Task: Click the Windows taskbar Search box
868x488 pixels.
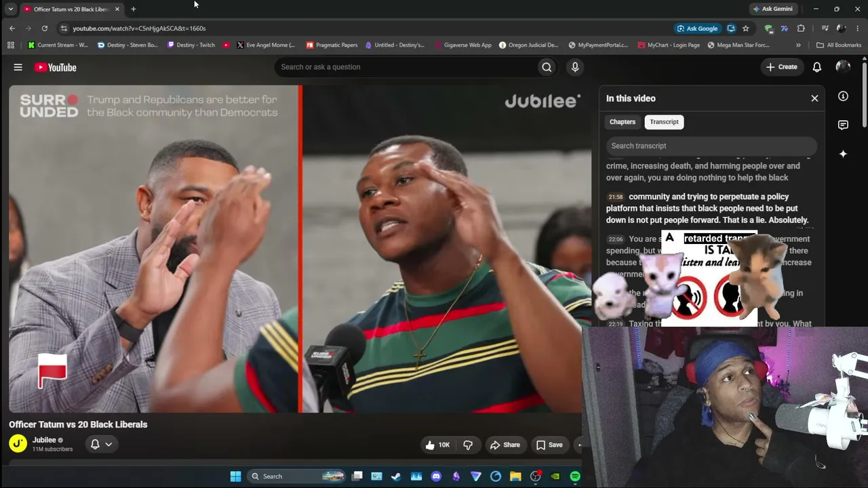Action: click(x=296, y=476)
